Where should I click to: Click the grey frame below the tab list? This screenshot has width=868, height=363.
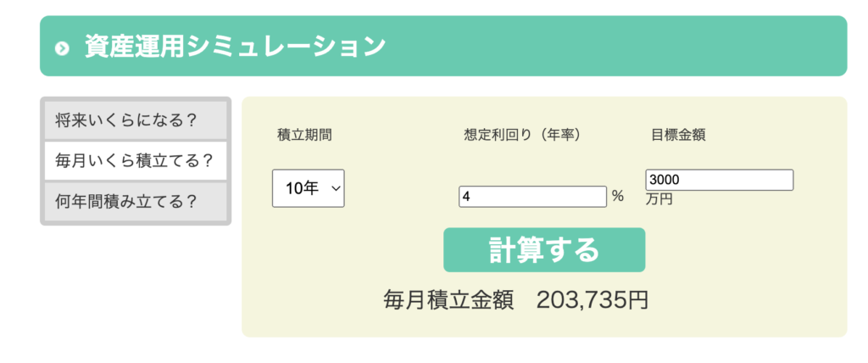(x=135, y=223)
